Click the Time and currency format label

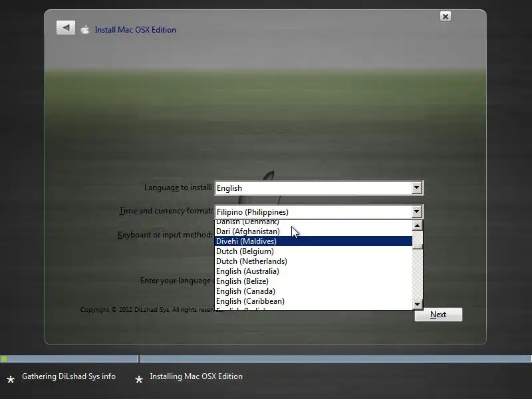(x=166, y=211)
